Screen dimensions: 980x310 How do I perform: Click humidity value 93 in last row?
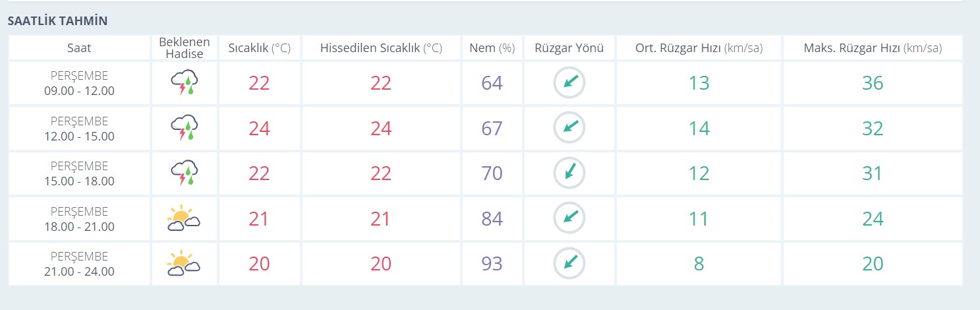[x=492, y=263]
